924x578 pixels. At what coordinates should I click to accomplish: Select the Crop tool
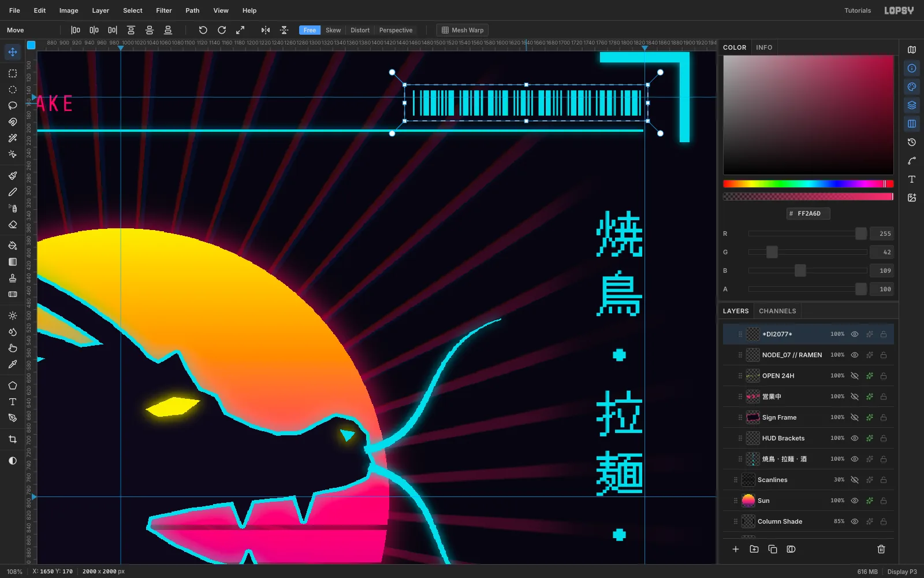tap(13, 439)
